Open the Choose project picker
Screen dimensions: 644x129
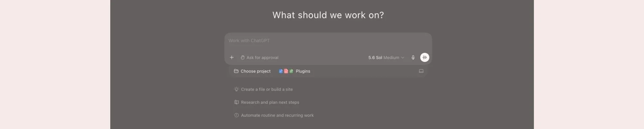252,71
